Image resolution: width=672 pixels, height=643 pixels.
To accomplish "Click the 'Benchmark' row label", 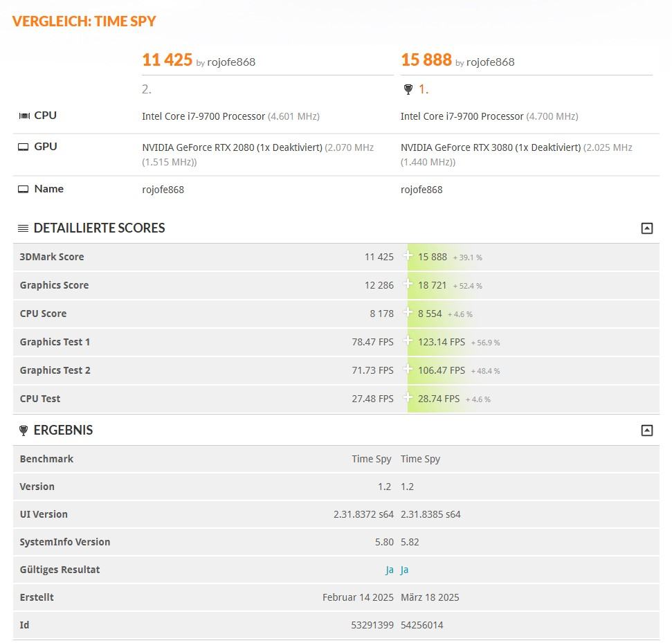I will [x=46, y=459].
